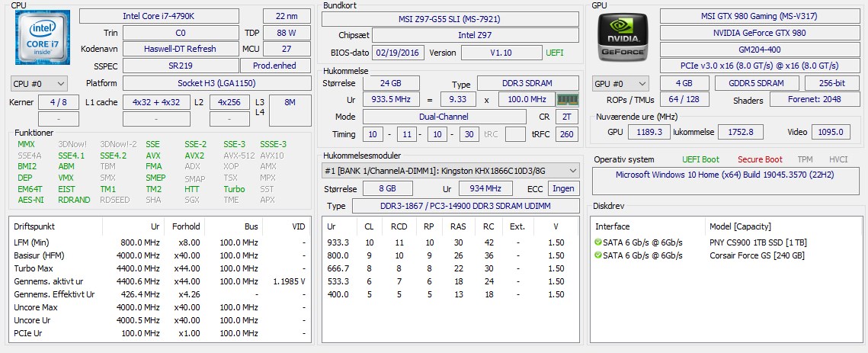Click the Prod.enhed field
The width and height of the screenshot is (868, 353).
(276, 66)
